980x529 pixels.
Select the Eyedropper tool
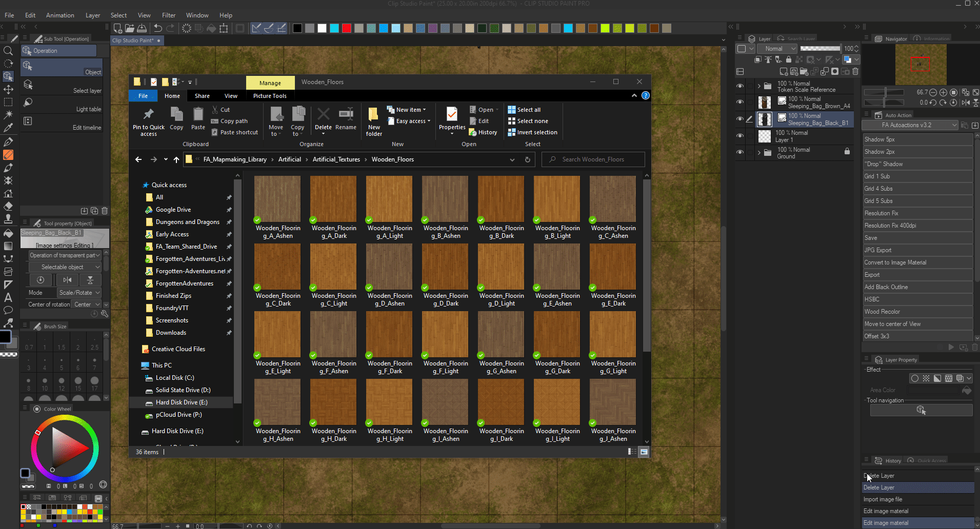pyautogui.click(x=8, y=128)
